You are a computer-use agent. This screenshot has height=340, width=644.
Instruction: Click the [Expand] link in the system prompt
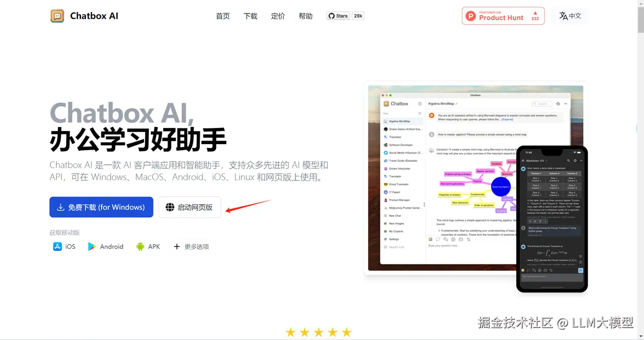pos(508,119)
